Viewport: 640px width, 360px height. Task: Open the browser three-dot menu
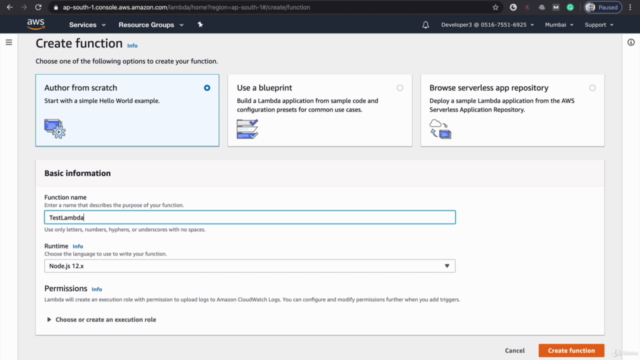click(630, 7)
